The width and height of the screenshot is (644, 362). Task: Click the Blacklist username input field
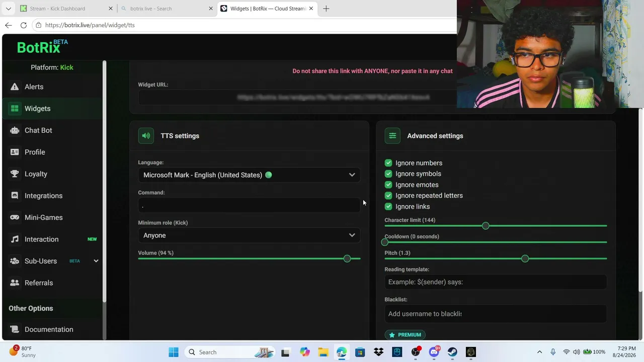[x=496, y=314]
